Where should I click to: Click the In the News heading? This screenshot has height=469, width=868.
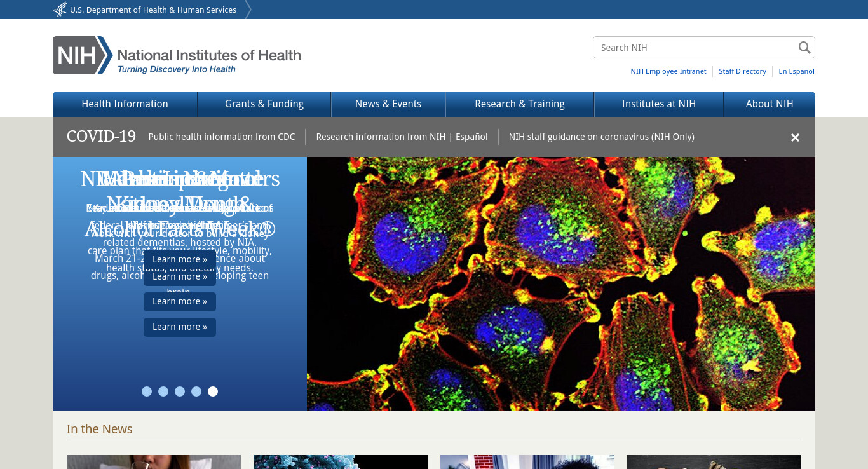[x=100, y=429]
